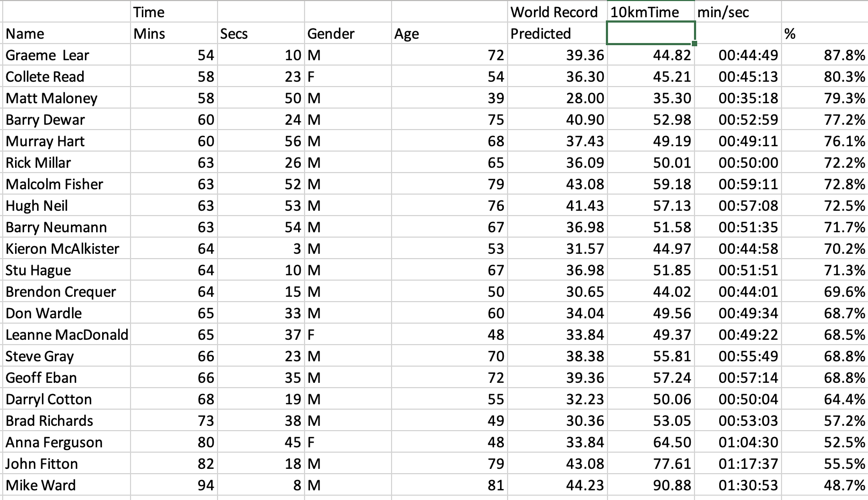
Task: Select Murray Hart's 10km time 49.19
Action: [651, 141]
